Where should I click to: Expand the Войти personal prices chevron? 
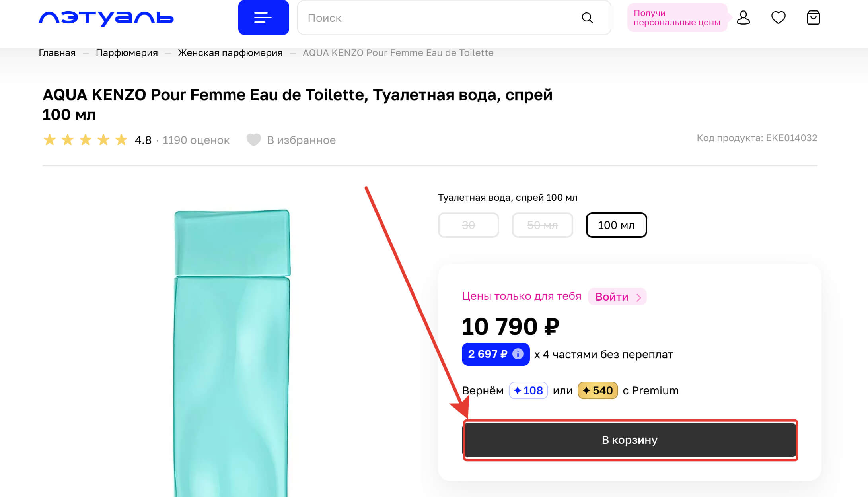coord(638,297)
